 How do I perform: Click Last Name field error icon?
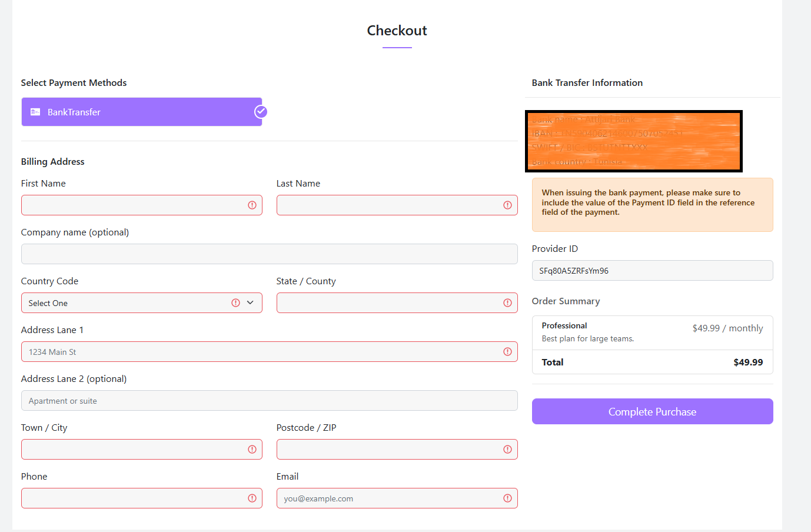point(507,205)
